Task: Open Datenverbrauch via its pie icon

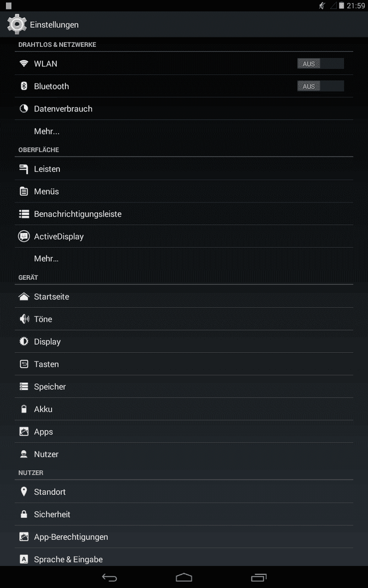Action: (23, 108)
